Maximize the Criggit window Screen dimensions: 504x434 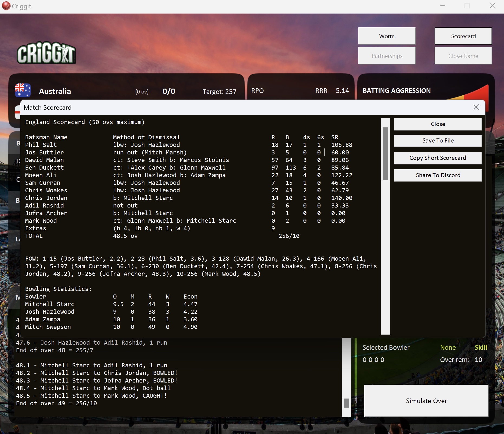click(467, 6)
